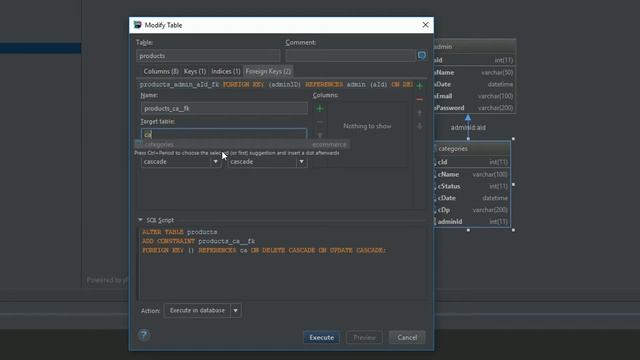Click the Comment input field
This screenshot has width=640, height=360.
click(x=351, y=56)
